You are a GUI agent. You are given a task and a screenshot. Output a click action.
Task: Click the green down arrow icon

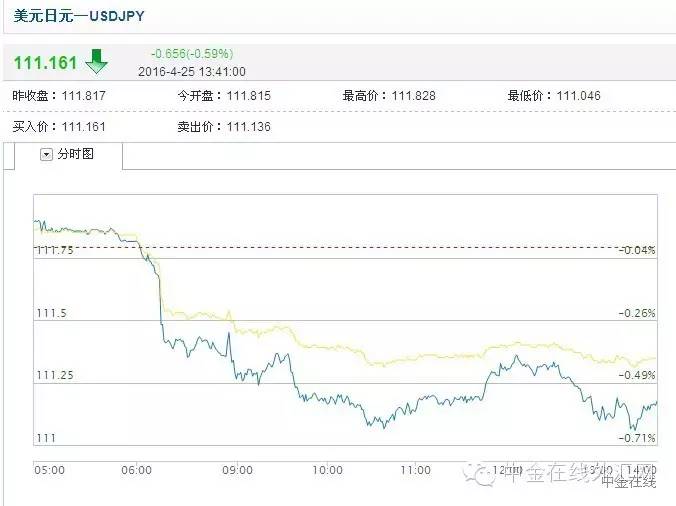[96, 62]
